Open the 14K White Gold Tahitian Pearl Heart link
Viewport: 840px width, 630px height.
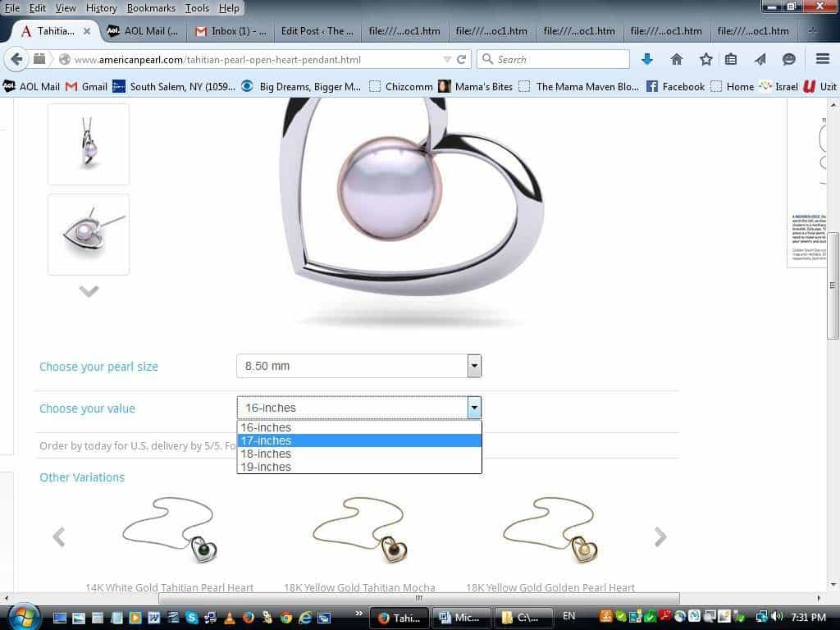coord(169,587)
